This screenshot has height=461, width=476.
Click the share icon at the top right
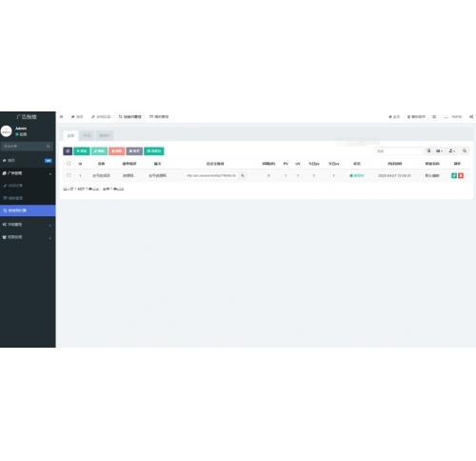tap(471, 117)
